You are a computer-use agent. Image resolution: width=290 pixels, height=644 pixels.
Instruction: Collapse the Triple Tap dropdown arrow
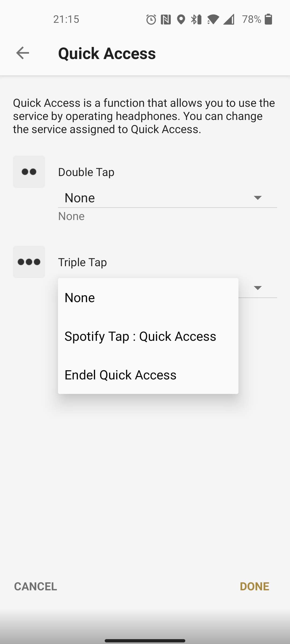click(x=258, y=288)
